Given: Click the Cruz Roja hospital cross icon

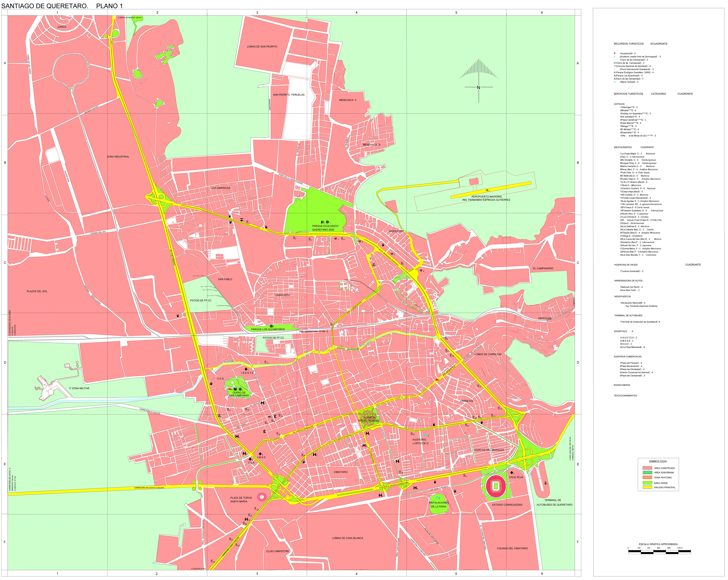Looking at the screenshot, I should 512,473.
